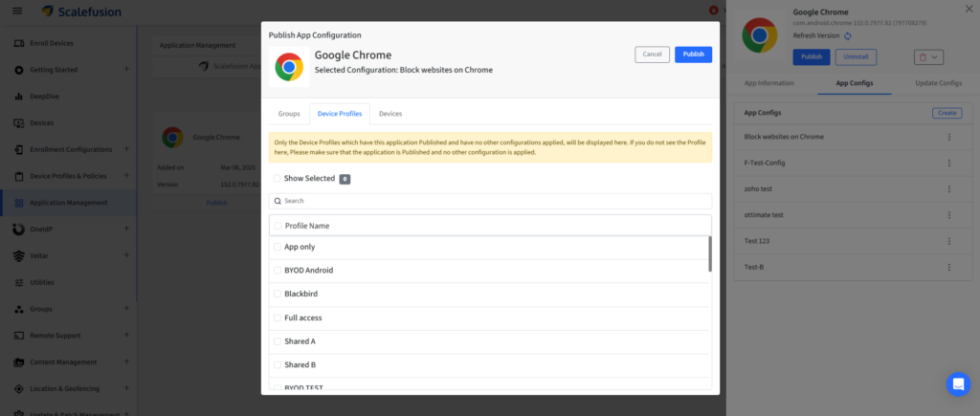
Task: Click the Utilities sliders icon
Action: coord(19,282)
